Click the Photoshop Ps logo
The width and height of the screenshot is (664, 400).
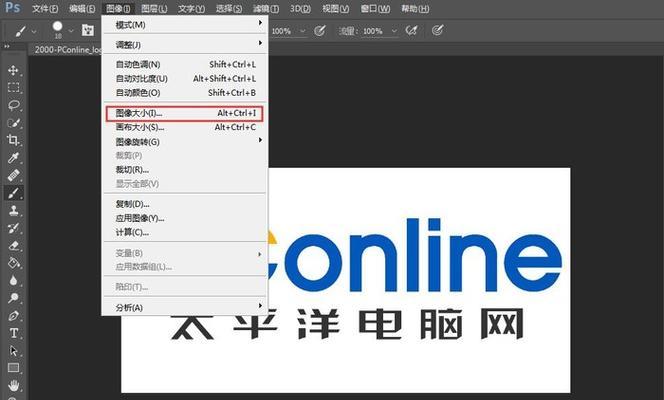[x=12, y=7]
